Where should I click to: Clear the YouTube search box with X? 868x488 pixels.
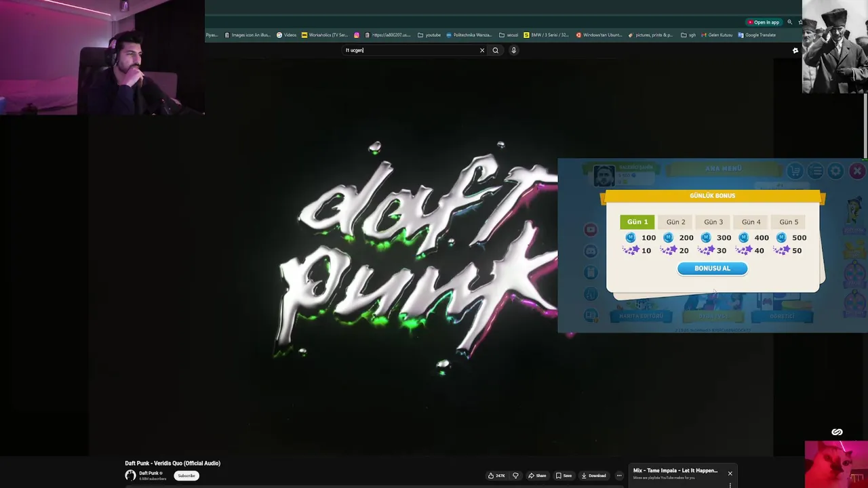coord(482,50)
